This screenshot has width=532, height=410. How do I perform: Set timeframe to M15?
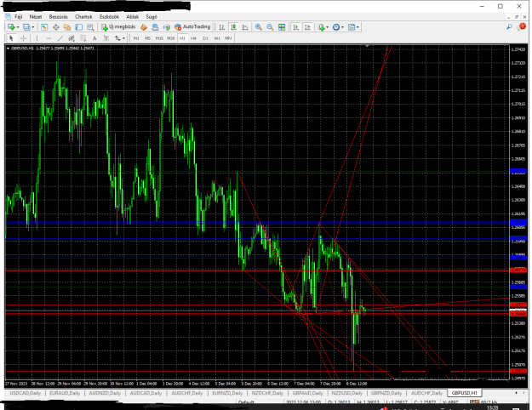click(x=159, y=38)
